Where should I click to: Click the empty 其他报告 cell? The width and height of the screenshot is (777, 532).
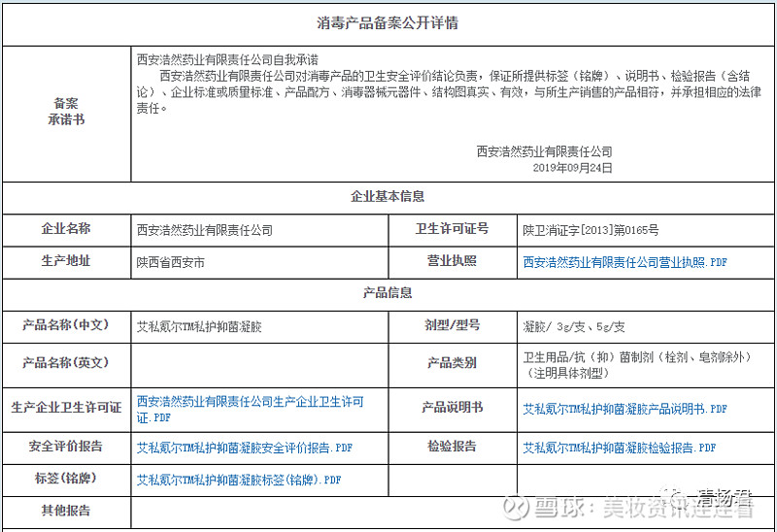(x=452, y=512)
